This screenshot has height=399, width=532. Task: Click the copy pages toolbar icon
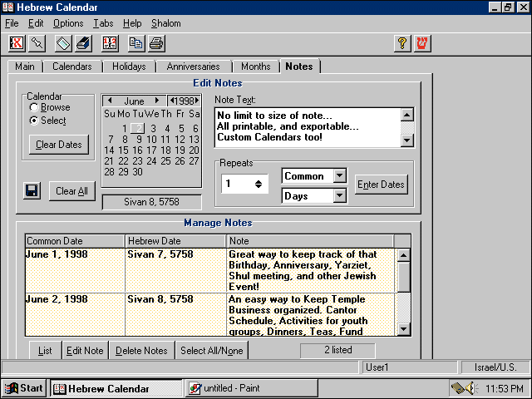pyautogui.click(x=136, y=43)
